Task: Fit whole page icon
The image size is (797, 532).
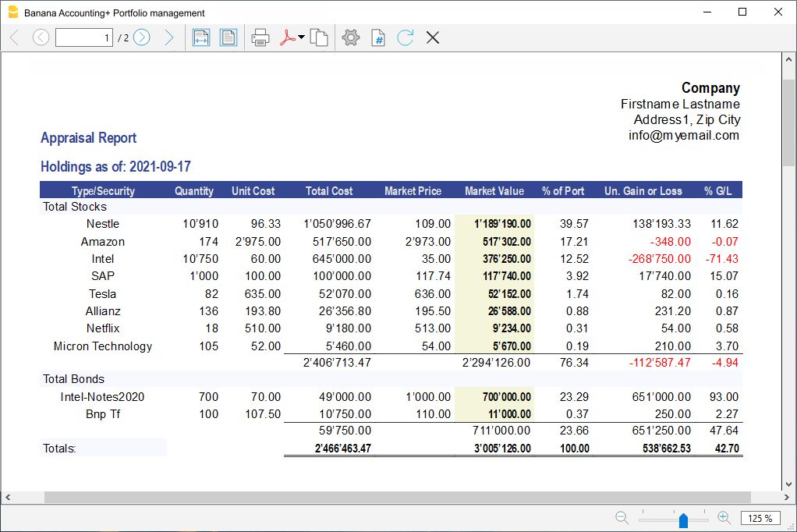Action: (x=228, y=37)
